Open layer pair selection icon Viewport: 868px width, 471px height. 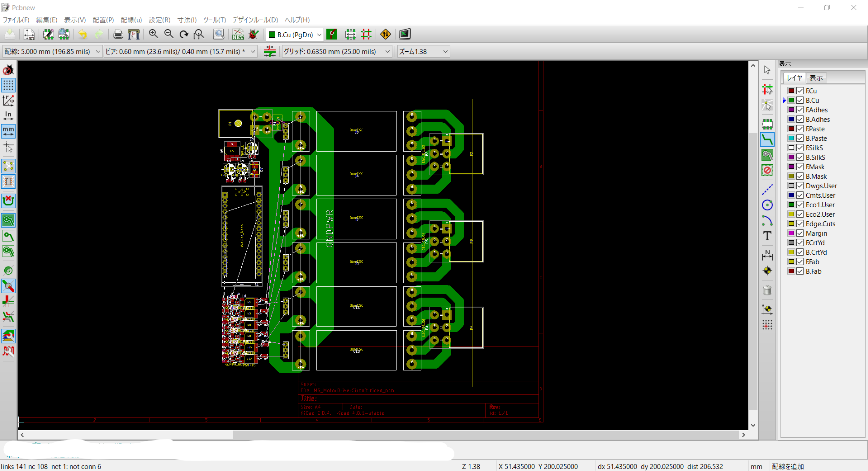click(x=332, y=34)
